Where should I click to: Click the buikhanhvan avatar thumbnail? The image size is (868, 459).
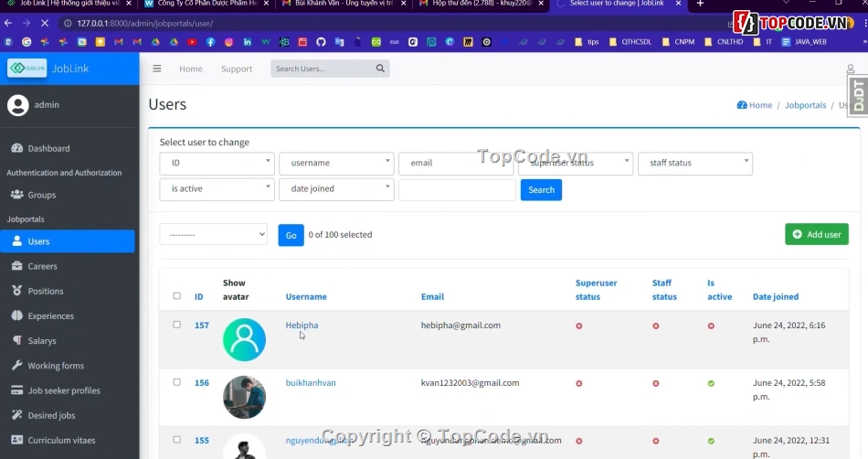[244, 398]
